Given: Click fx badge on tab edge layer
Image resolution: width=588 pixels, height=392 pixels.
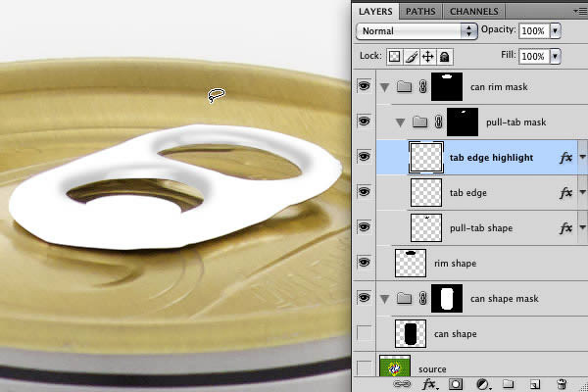Looking at the screenshot, I should [x=565, y=193].
